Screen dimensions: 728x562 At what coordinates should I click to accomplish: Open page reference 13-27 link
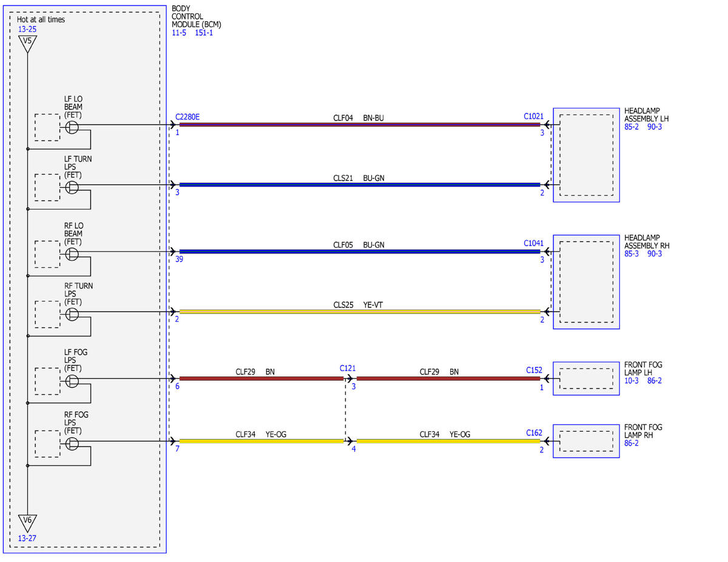pyautogui.click(x=27, y=538)
